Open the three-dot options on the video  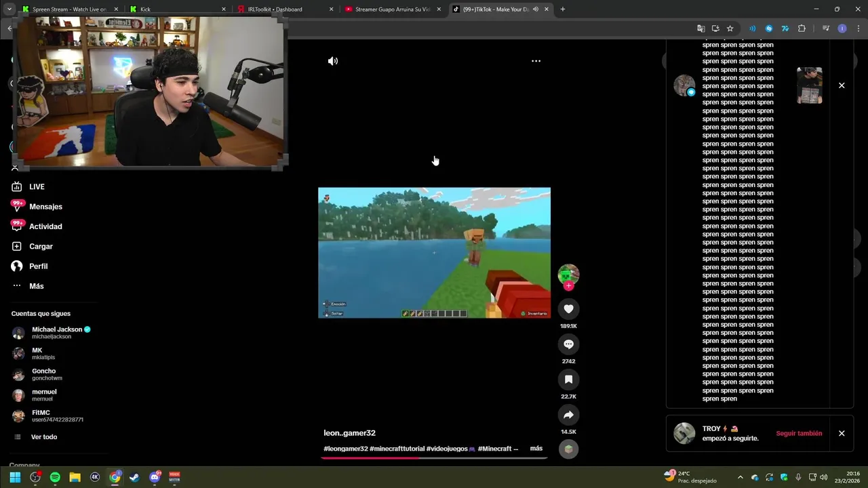(536, 61)
